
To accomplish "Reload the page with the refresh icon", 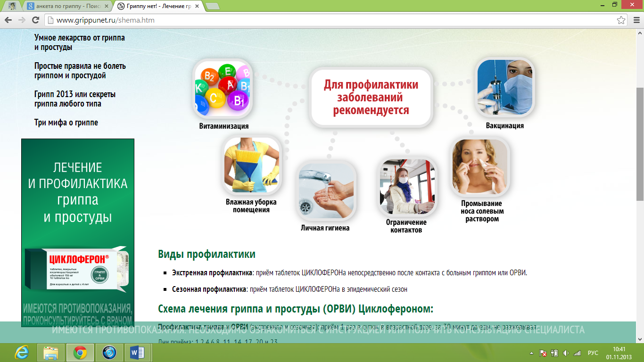I will click(x=35, y=20).
